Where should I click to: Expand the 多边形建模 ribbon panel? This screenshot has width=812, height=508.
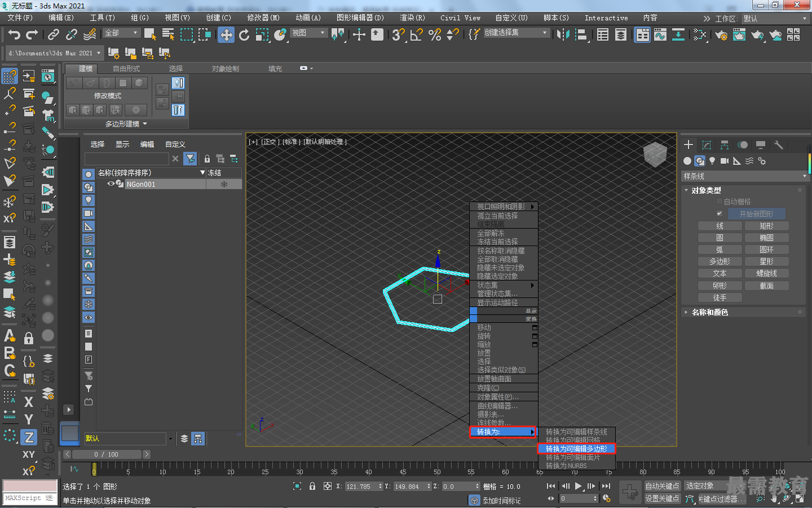pos(126,124)
